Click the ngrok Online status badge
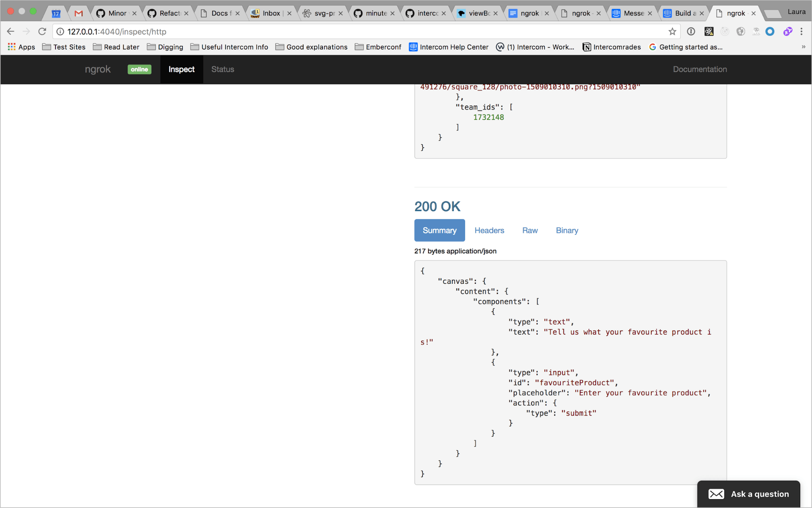The image size is (812, 508). 140,69
